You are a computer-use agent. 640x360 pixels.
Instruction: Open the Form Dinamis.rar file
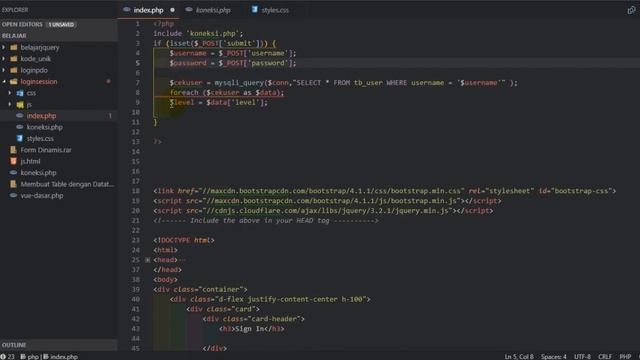pyautogui.click(x=46, y=150)
